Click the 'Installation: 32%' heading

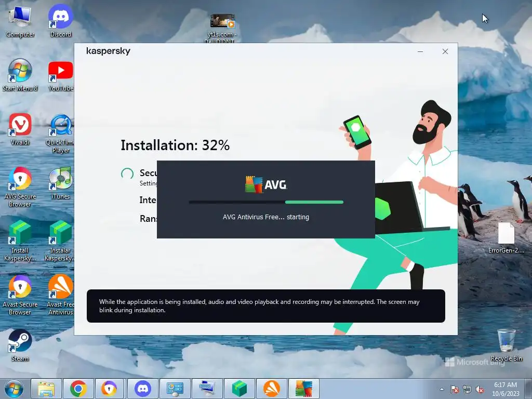click(175, 145)
